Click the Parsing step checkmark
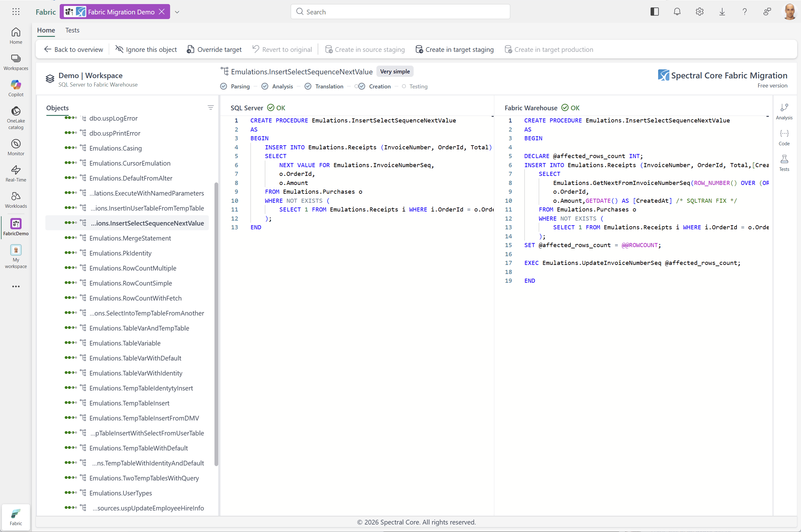Viewport: 801px width, 532px height. [224, 87]
